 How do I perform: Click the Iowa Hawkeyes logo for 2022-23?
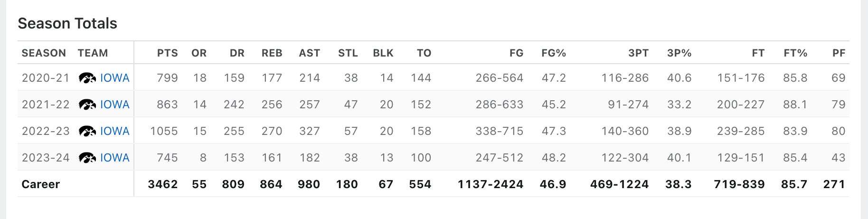(87, 131)
